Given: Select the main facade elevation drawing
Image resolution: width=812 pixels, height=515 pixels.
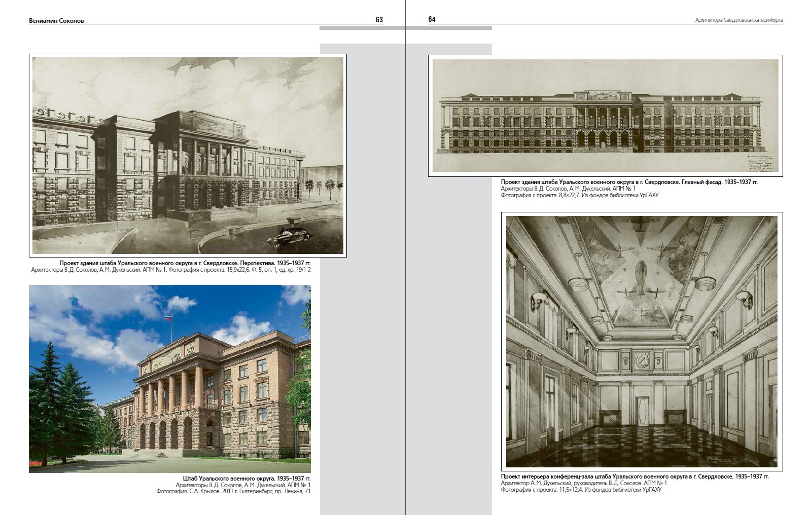Looking at the screenshot, I should pos(605,116).
